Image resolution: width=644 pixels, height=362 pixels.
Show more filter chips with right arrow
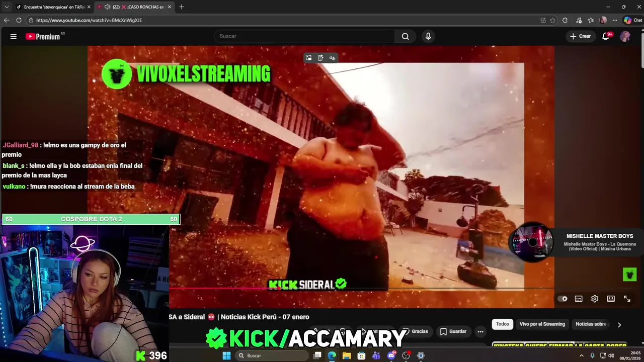[619, 325]
